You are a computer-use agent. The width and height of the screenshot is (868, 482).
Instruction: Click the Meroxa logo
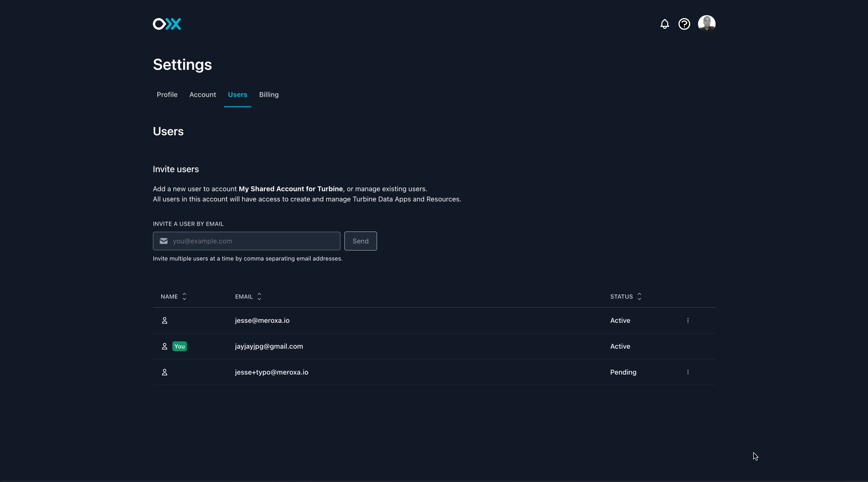pyautogui.click(x=167, y=23)
